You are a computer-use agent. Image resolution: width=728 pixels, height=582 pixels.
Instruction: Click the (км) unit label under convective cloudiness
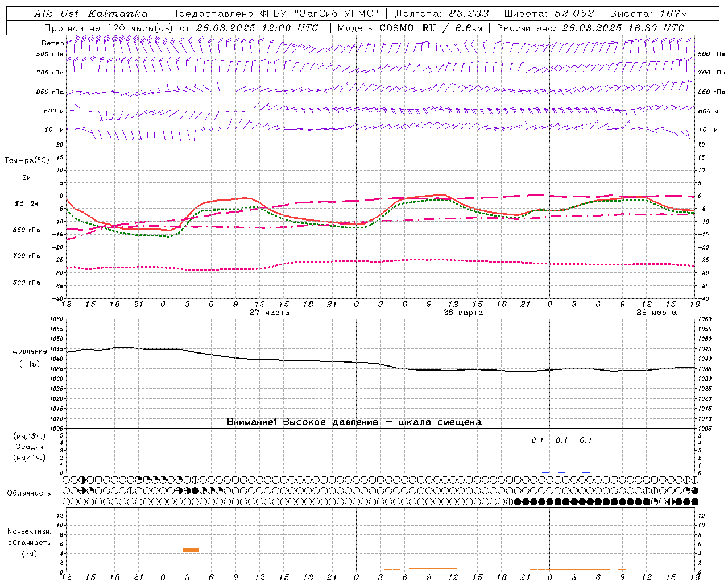(30, 554)
